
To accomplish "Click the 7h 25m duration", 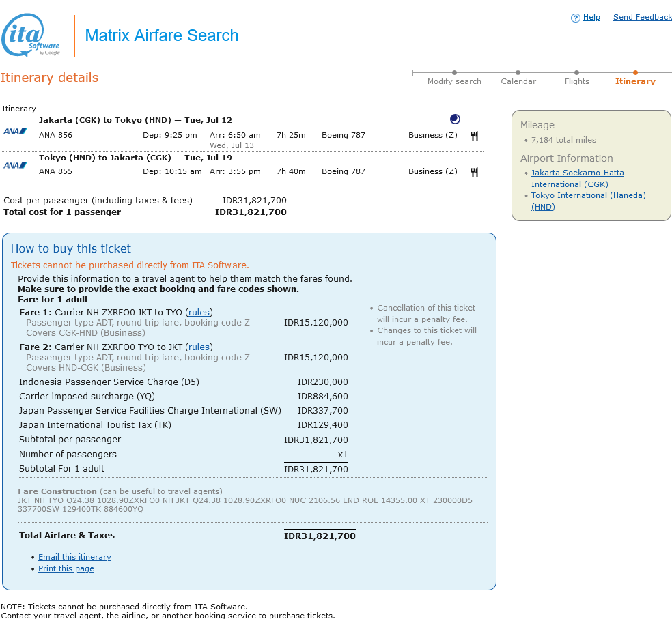I will click(291, 135).
